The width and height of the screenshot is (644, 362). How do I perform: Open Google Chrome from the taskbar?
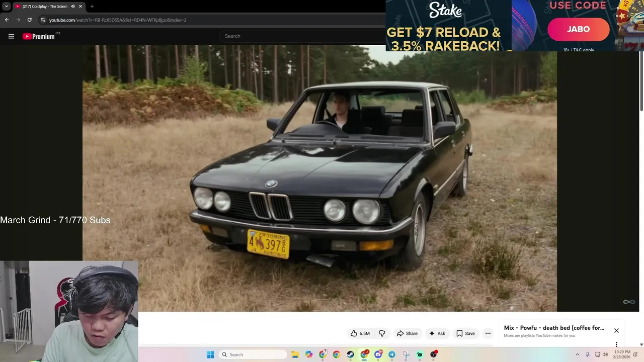point(337,354)
